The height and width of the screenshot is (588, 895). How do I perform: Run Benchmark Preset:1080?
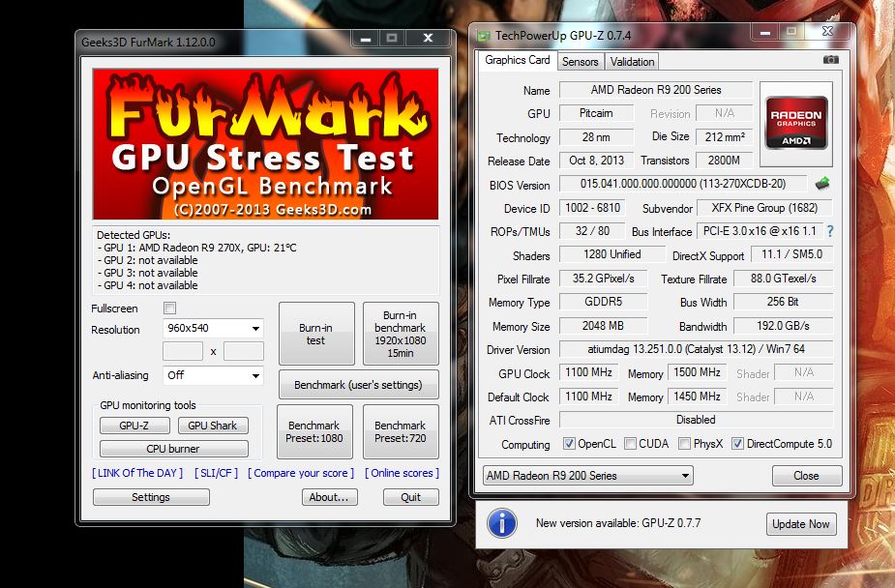coord(314,431)
